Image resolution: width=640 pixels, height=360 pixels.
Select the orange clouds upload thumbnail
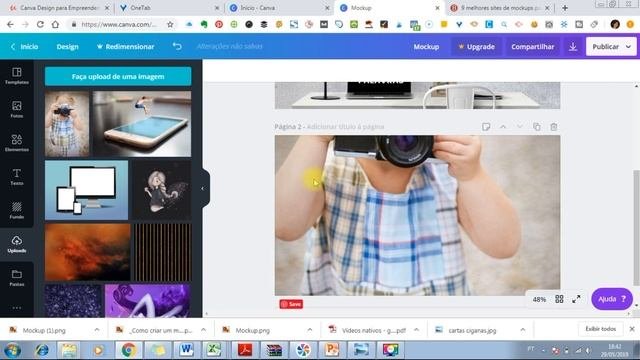tap(87, 252)
